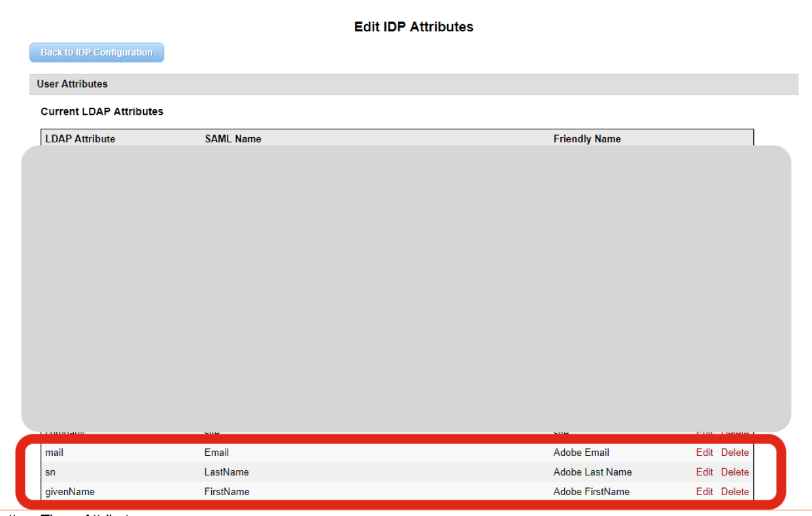The image size is (812, 516).
Task: Delete the company site attribute row
Action: tap(734, 432)
